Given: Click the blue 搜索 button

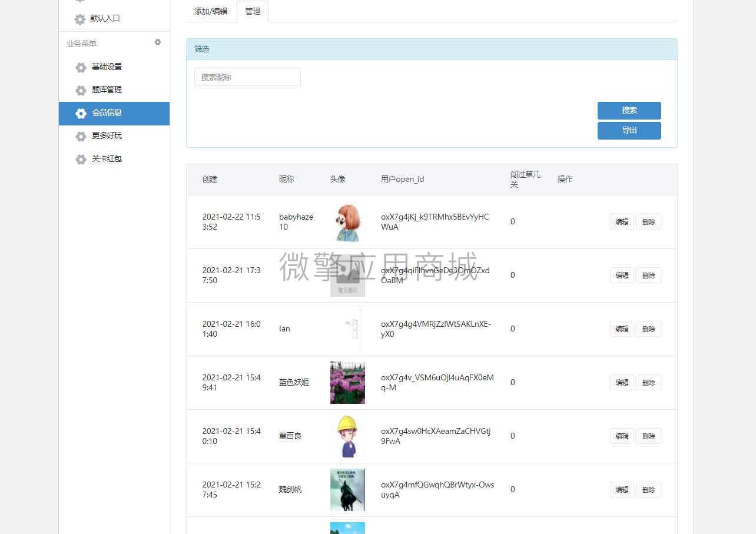Looking at the screenshot, I should (x=629, y=111).
